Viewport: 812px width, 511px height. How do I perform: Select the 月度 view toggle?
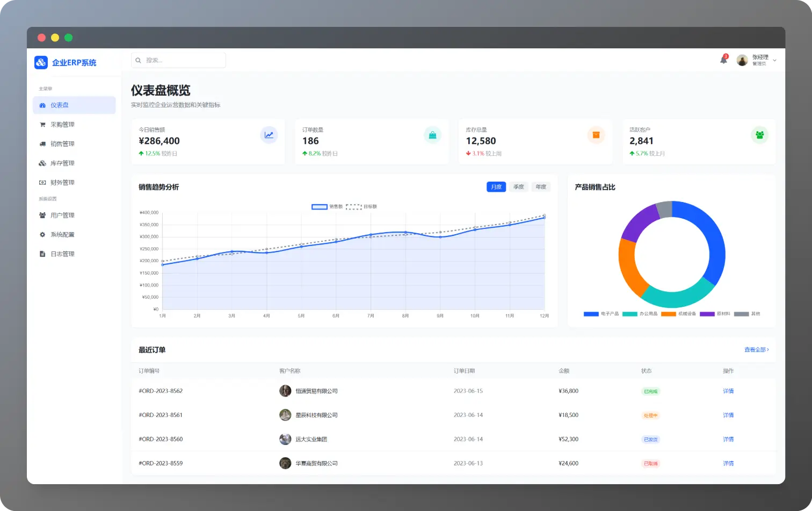(x=496, y=186)
